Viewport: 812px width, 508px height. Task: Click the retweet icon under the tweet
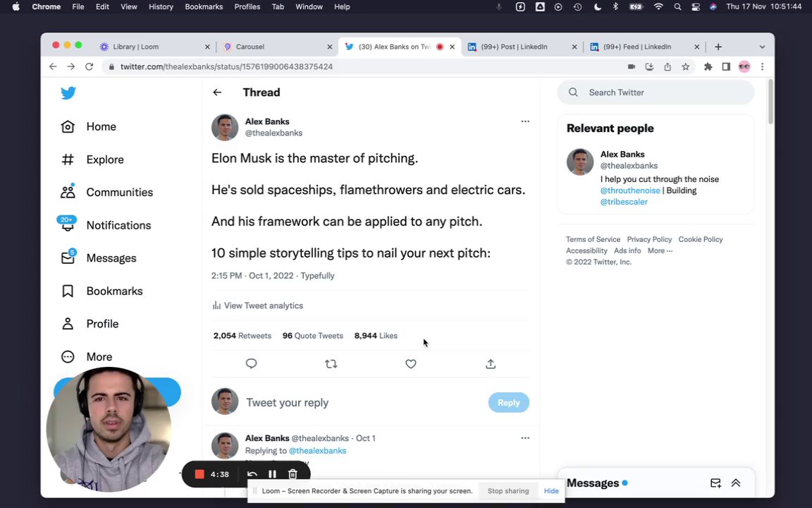tap(331, 364)
